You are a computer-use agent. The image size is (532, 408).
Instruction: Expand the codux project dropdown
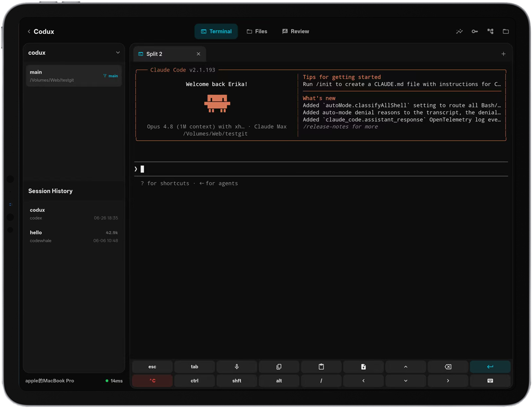(x=118, y=53)
